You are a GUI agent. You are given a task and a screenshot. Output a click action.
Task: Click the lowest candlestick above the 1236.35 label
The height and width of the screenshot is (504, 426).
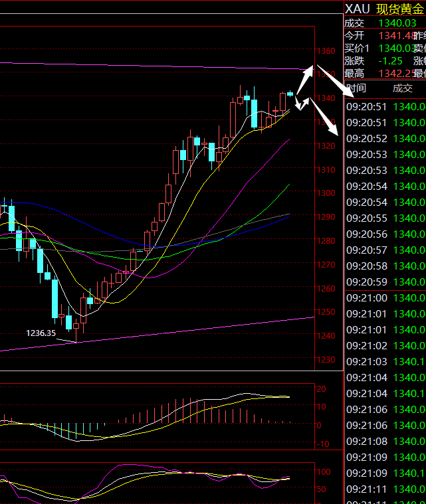coord(76,330)
